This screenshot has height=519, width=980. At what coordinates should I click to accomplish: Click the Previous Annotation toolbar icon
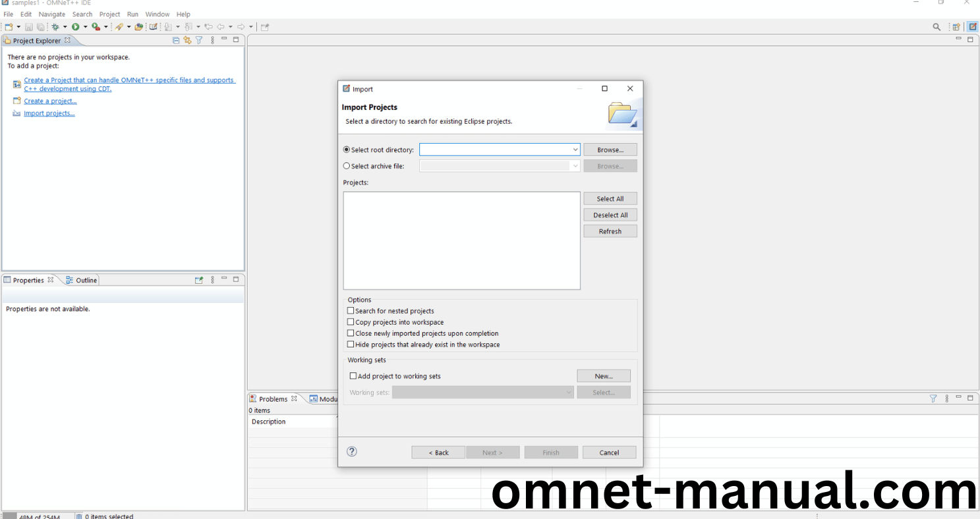[188, 27]
